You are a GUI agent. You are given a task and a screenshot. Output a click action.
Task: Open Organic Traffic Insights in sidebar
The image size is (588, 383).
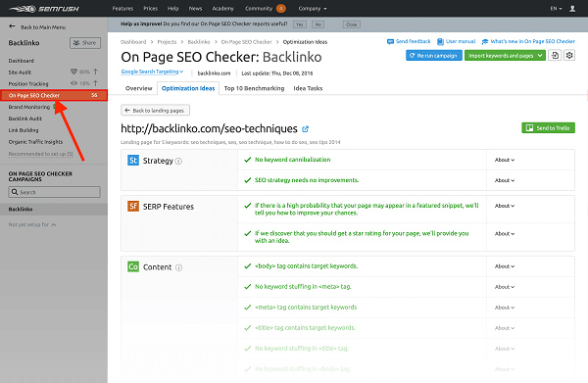pyautogui.click(x=35, y=142)
